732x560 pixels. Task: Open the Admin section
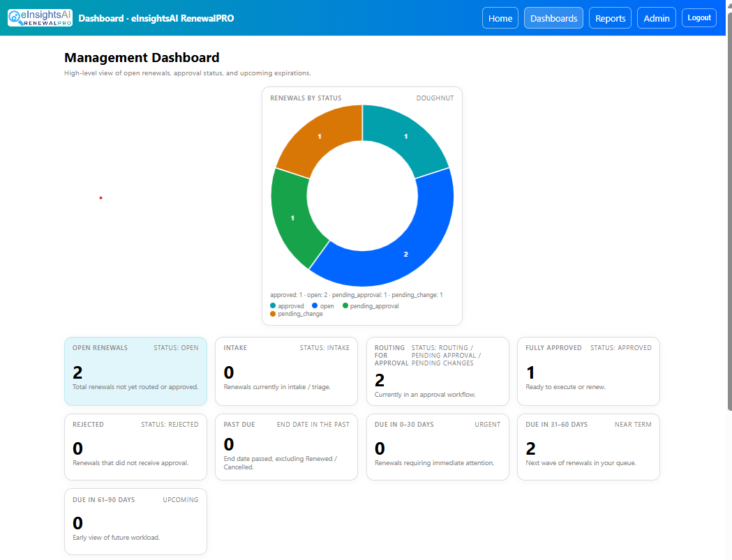point(656,17)
